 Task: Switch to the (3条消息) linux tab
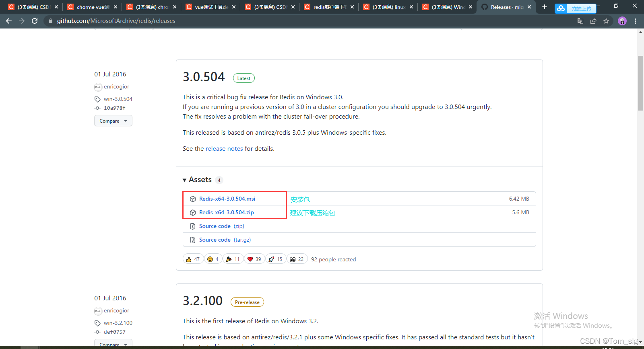tap(388, 7)
